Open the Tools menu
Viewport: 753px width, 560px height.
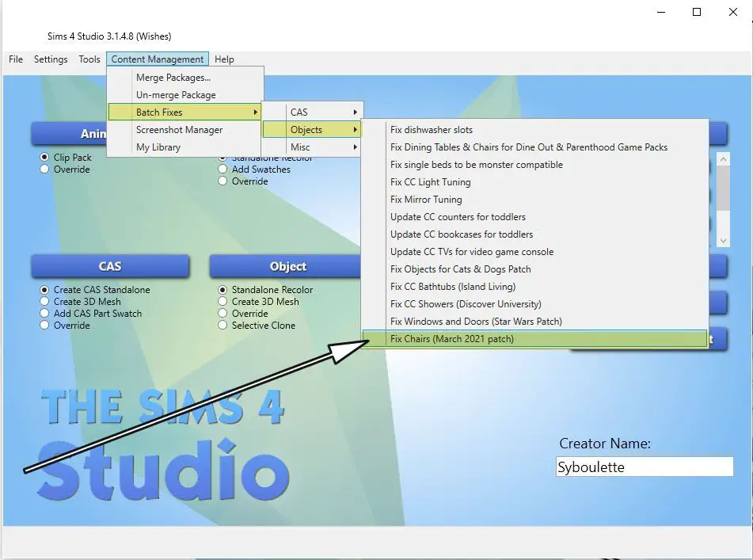point(89,59)
